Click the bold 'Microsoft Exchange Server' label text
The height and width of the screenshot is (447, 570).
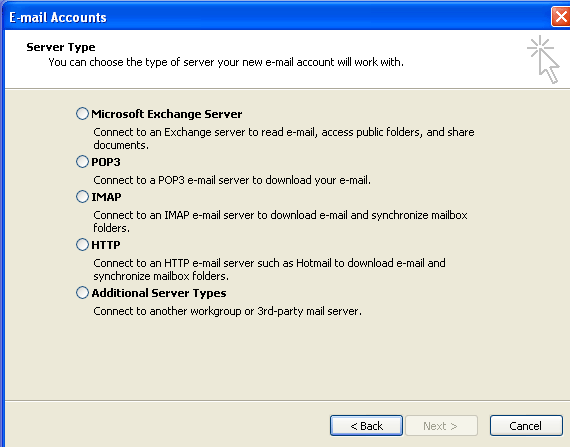coord(166,114)
